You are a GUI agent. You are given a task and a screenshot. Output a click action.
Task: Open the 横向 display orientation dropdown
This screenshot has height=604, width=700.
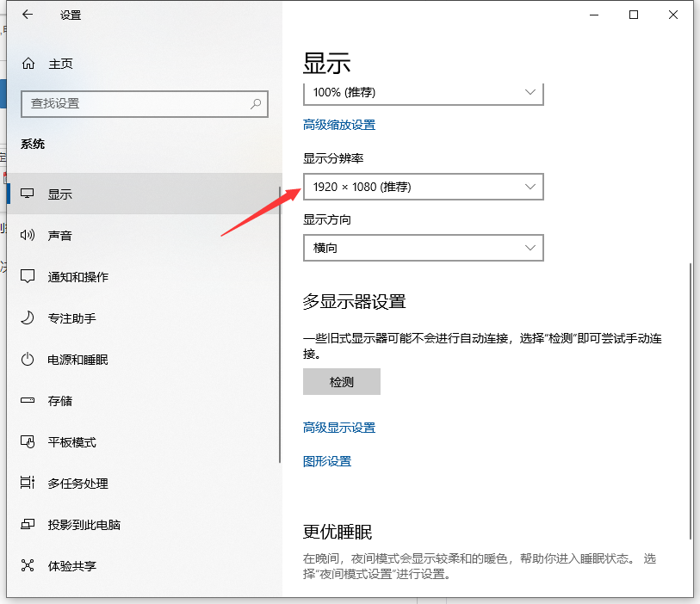(x=423, y=248)
